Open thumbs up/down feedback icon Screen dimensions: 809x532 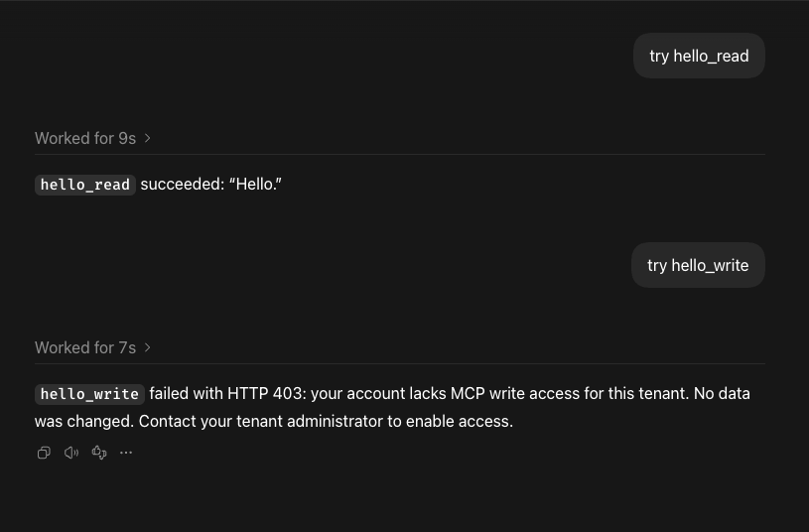click(x=99, y=453)
